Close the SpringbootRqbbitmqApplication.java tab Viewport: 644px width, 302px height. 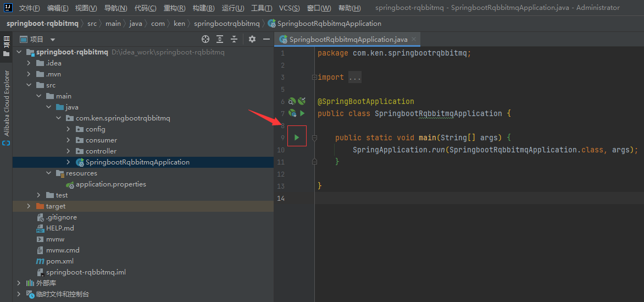point(414,40)
